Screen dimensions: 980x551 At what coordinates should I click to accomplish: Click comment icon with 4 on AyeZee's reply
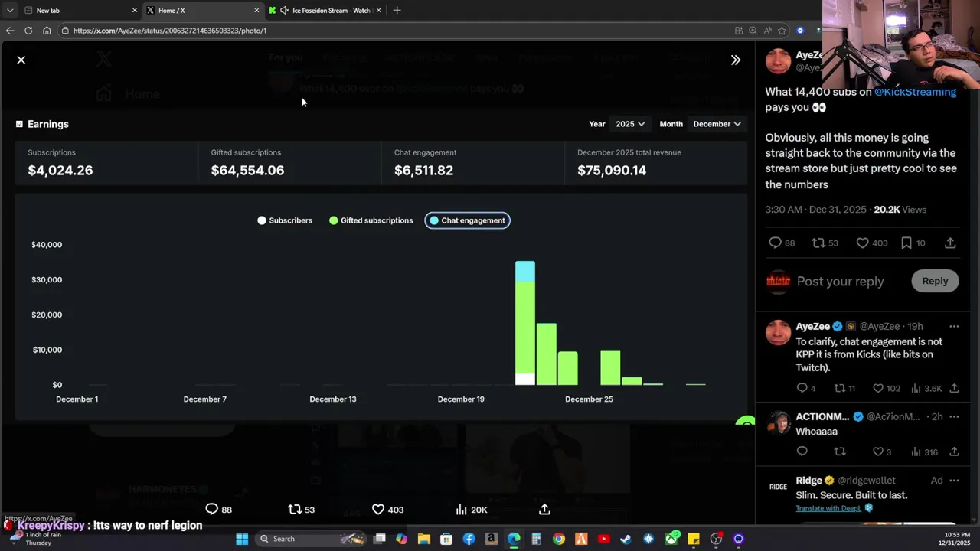[805, 388]
